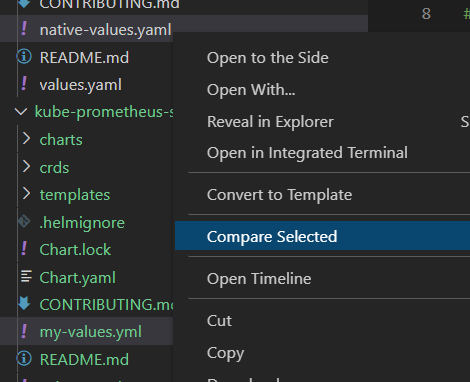Image resolution: width=470 pixels, height=382 pixels.
Task: Expand the charts folder chevron
Action: pos(26,139)
